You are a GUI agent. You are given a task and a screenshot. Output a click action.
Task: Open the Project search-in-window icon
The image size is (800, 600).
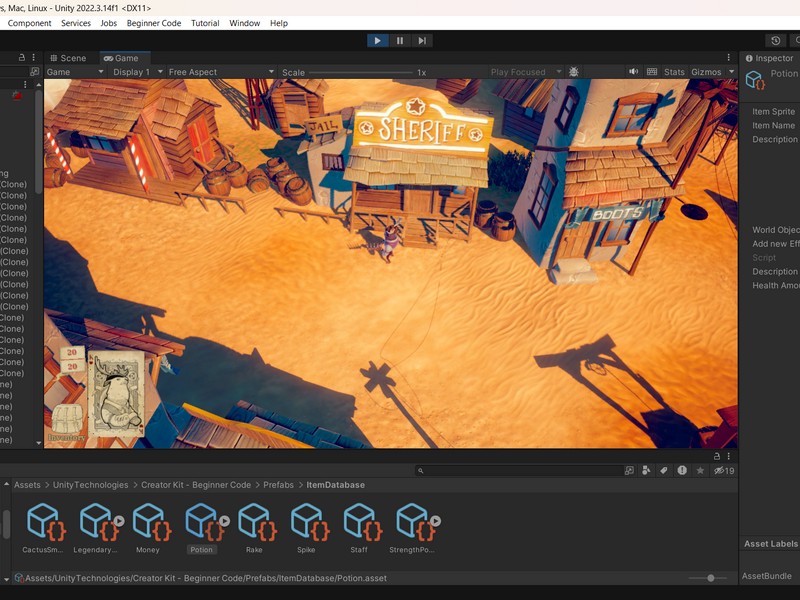point(629,470)
